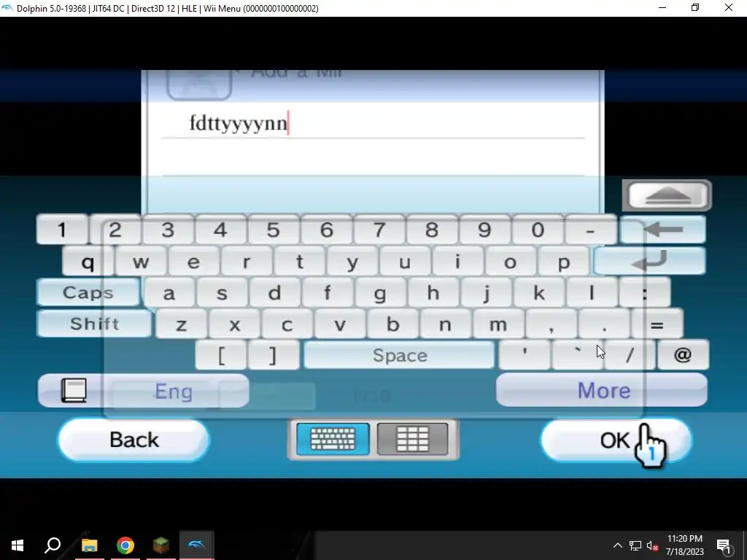This screenshot has width=747, height=560.
Task: Tap the forward slash key
Action: click(630, 355)
